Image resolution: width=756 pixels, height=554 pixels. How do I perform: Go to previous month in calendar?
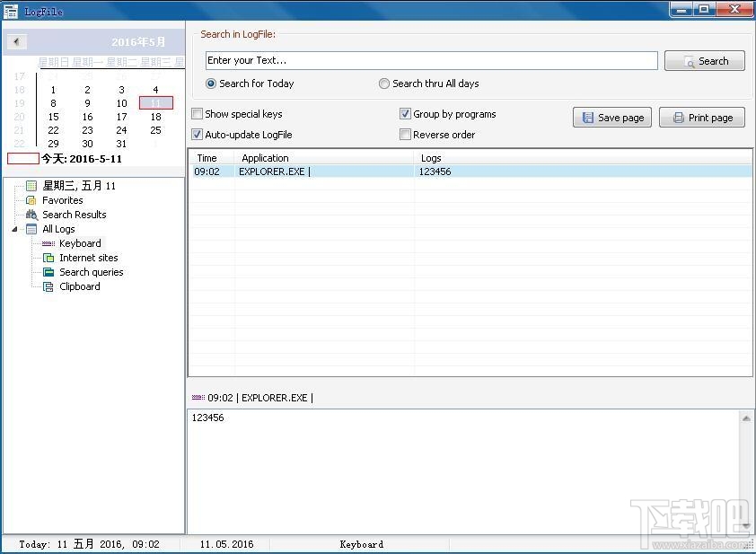point(16,41)
